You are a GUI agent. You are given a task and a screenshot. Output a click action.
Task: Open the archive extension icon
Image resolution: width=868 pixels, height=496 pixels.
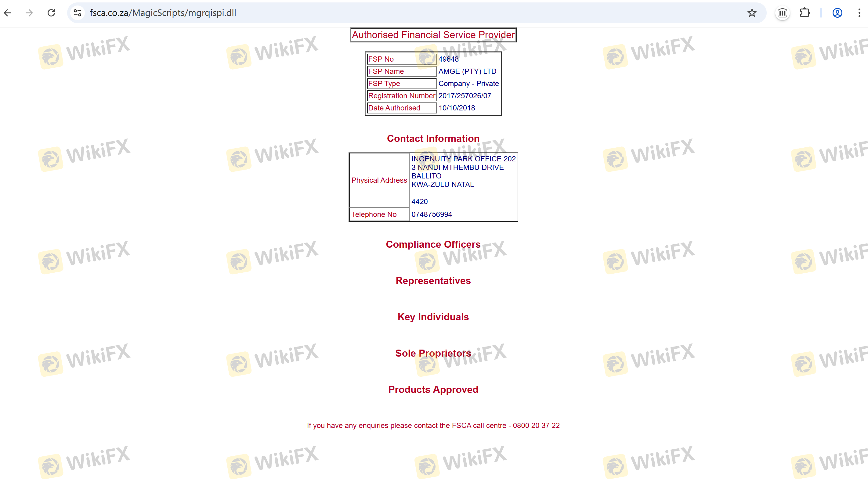(x=782, y=13)
